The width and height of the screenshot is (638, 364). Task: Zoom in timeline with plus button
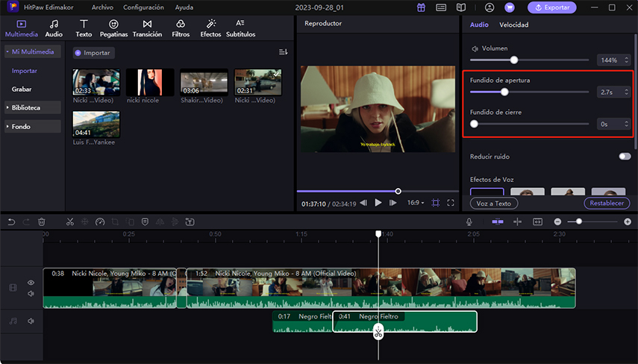pos(628,222)
